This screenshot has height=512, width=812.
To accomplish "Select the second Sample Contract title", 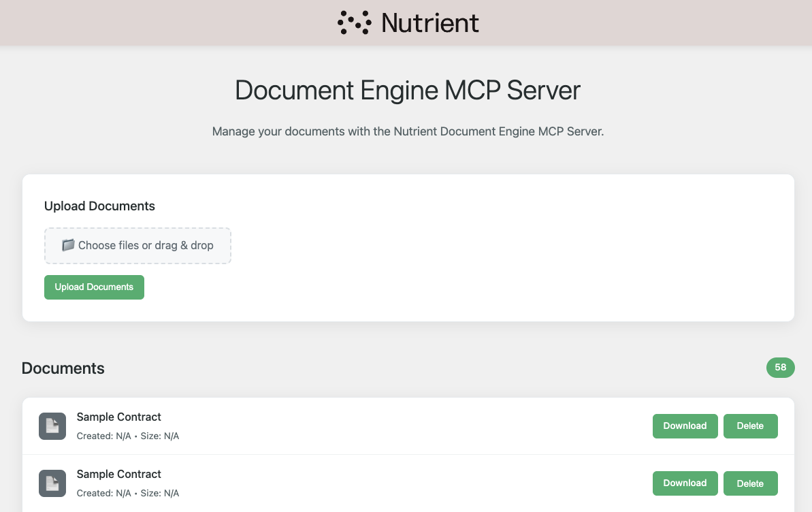I will [x=118, y=474].
